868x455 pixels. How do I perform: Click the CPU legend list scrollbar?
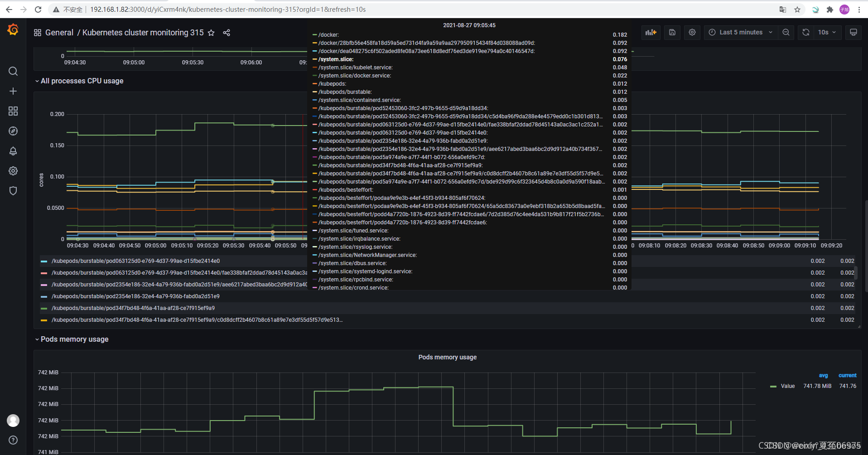click(x=856, y=273)
